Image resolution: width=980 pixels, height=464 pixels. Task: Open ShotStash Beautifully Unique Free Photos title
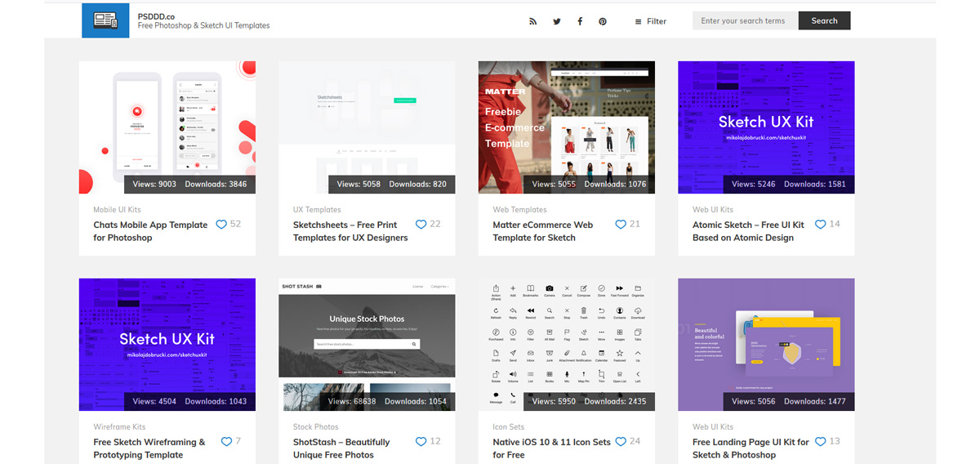[341, 448]
